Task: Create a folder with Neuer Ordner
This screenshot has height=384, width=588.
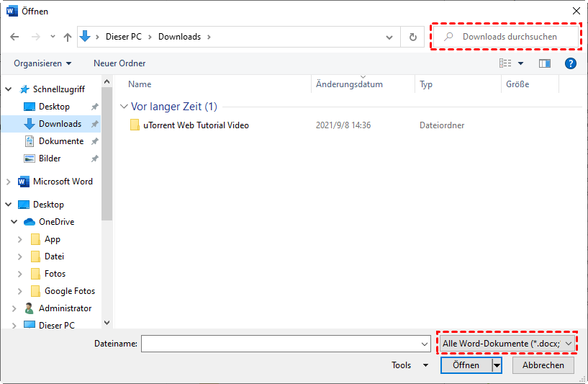Action: (119, 63)
